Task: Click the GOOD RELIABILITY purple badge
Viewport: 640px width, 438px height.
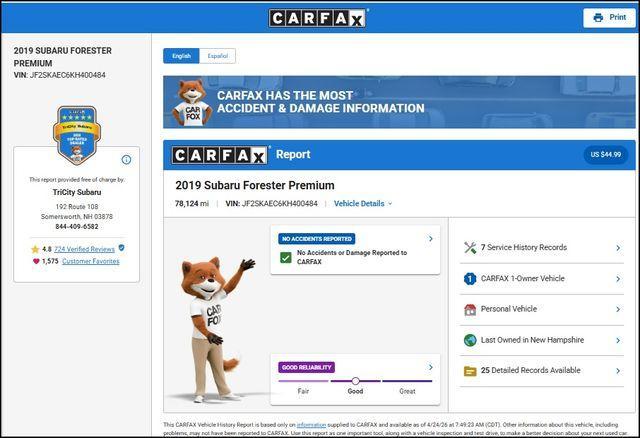Action: [x=307, y=367]
